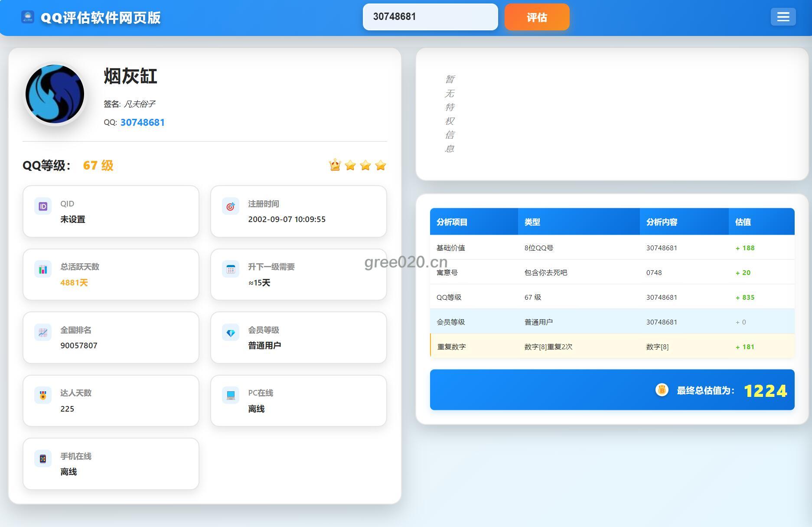Click the 会员等级 diamond icon
This screenshot has height=527, width=812.
231,333
